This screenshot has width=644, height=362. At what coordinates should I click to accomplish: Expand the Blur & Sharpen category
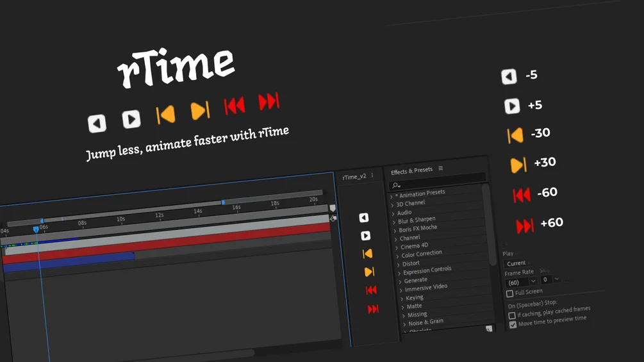394,222
